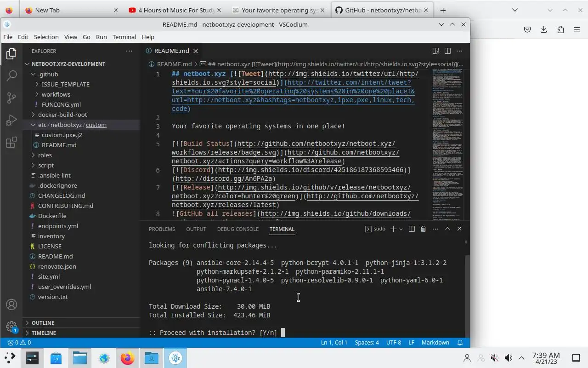
Task: Open terminal panel more actions ellipsis
Action: (435, 229)
